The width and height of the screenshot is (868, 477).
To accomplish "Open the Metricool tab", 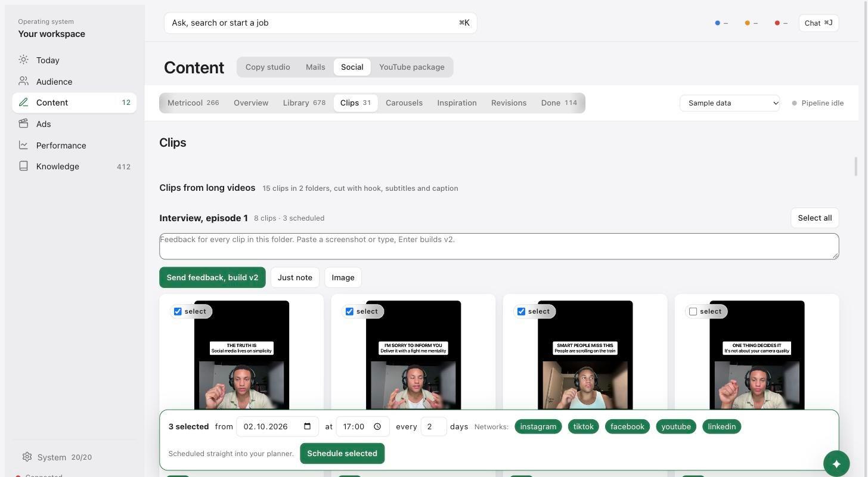I will pos(193,103).
